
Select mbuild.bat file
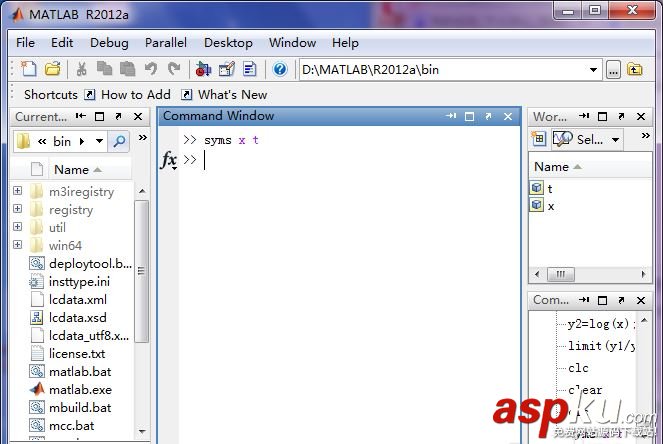click(x=70, y=408)
